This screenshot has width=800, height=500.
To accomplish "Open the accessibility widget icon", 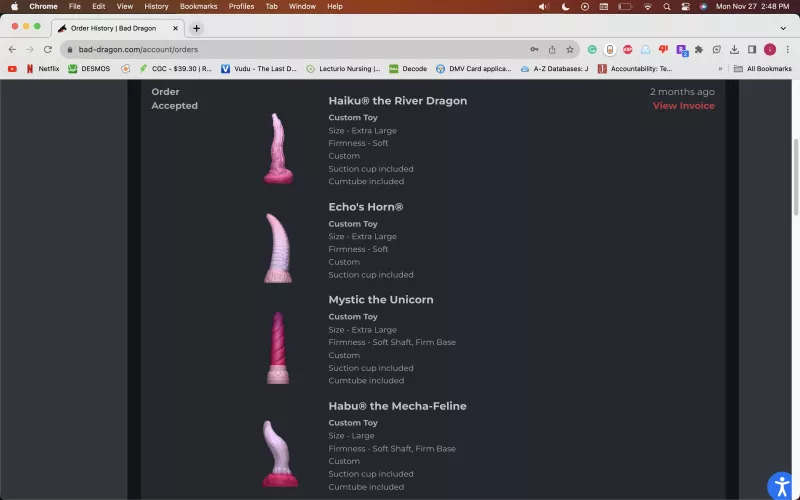I will click(x=781, y=486).
